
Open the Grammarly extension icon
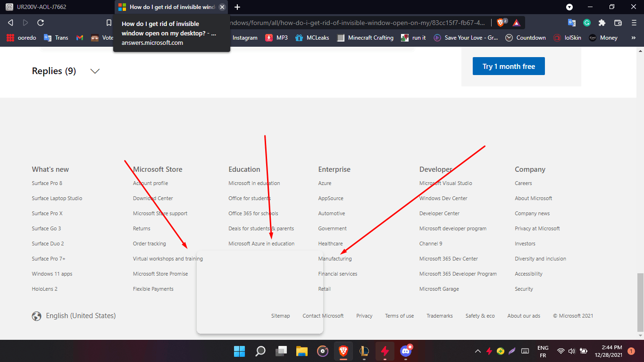pos(587,23)
